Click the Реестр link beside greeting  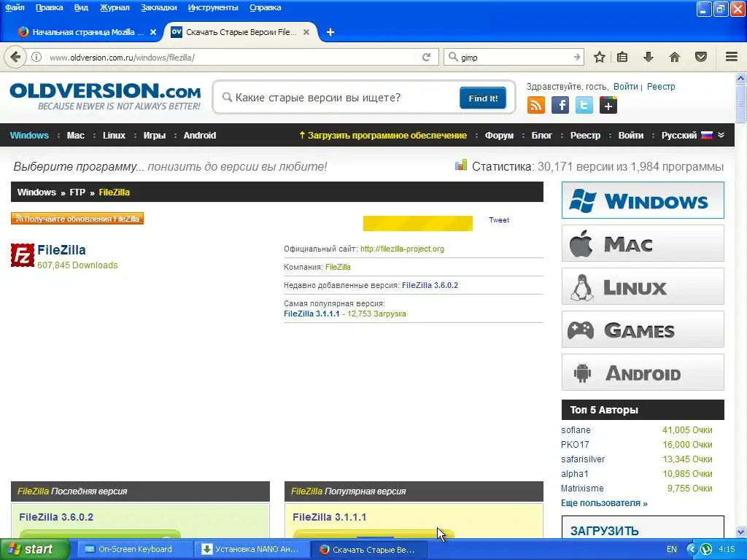pos(661,87)
